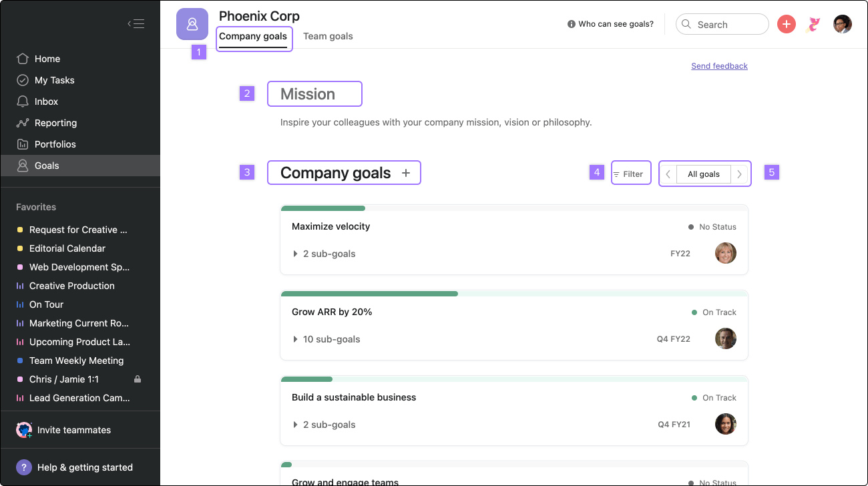Open the Filter button for goals
This screenshot has width=868, height=486.
tap(629, 174)
